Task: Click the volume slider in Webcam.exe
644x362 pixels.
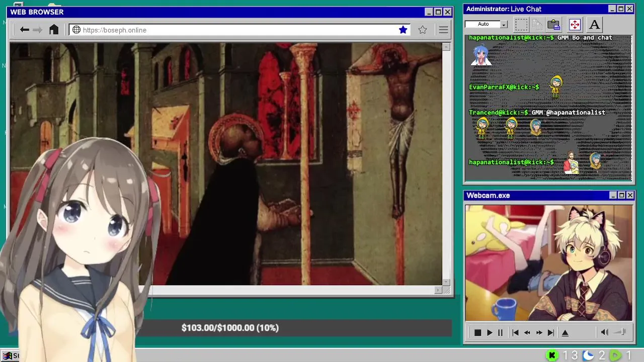Action: click(x=620, y=332)
